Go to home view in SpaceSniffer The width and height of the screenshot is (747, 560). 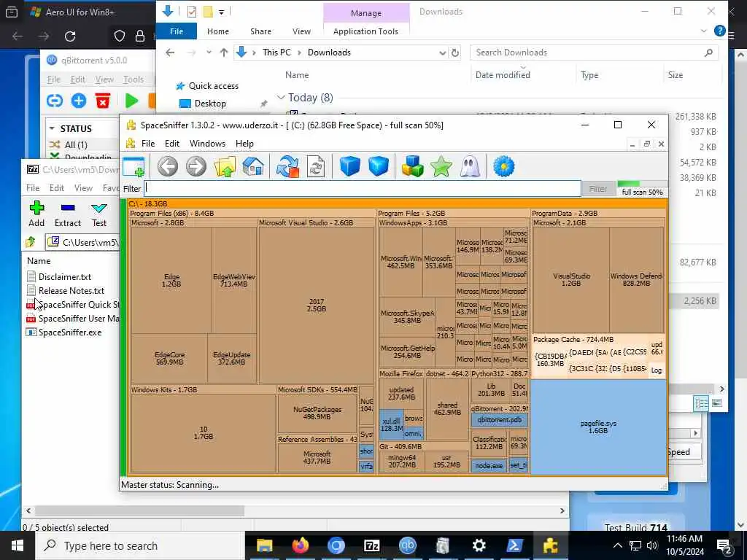pyautogui.click(x=253, y=167)
